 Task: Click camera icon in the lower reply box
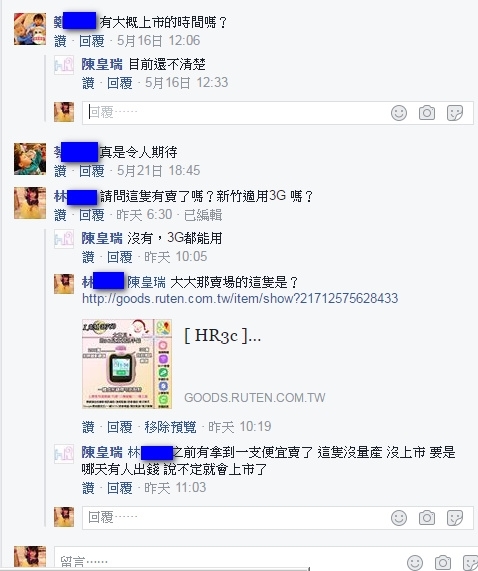427,518
